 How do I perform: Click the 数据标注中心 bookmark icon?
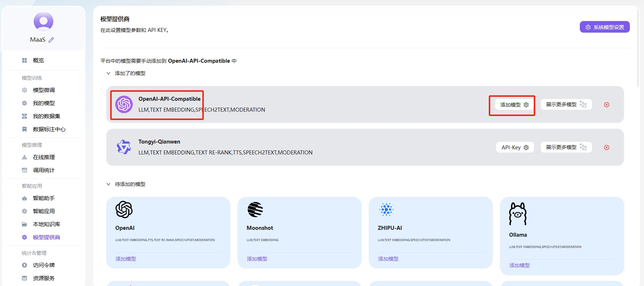pos(25,129)
